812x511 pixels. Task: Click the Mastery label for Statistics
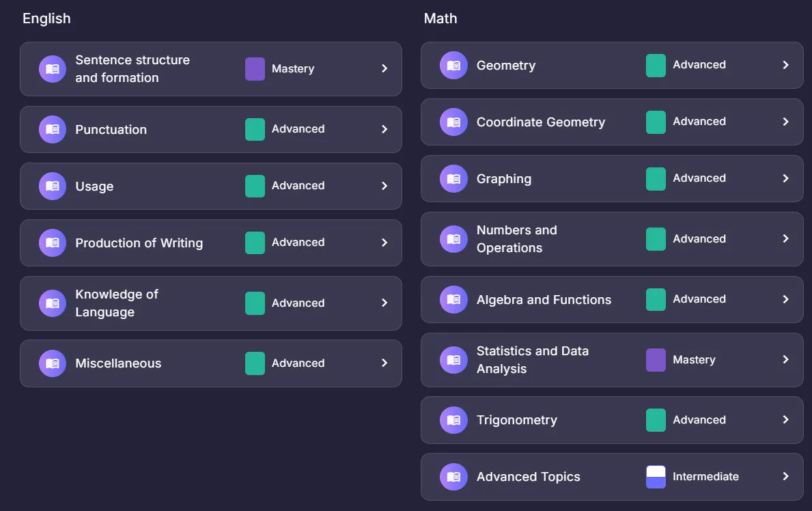[x=694, y=360]
